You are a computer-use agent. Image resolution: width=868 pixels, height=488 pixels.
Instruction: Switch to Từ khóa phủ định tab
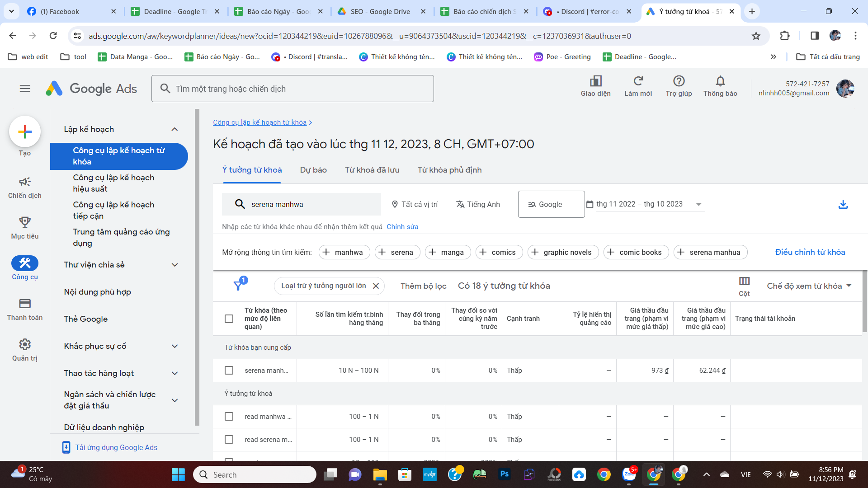[x=449, y=170]
